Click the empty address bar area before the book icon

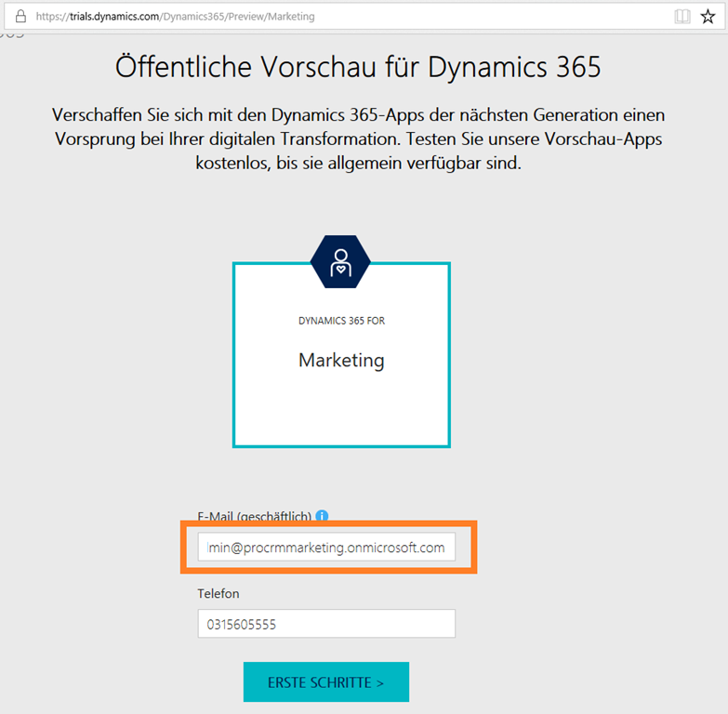click(493, 16)
